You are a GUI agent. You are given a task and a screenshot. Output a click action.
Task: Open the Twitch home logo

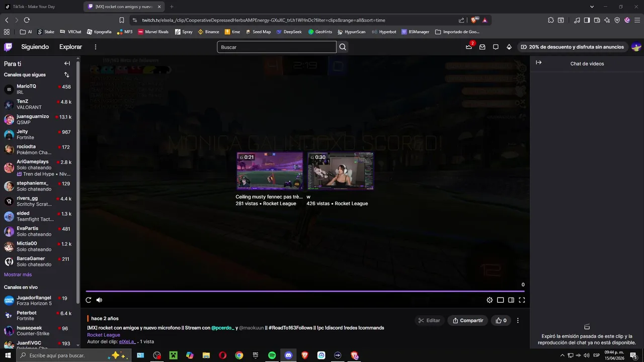tap(8, 47)
